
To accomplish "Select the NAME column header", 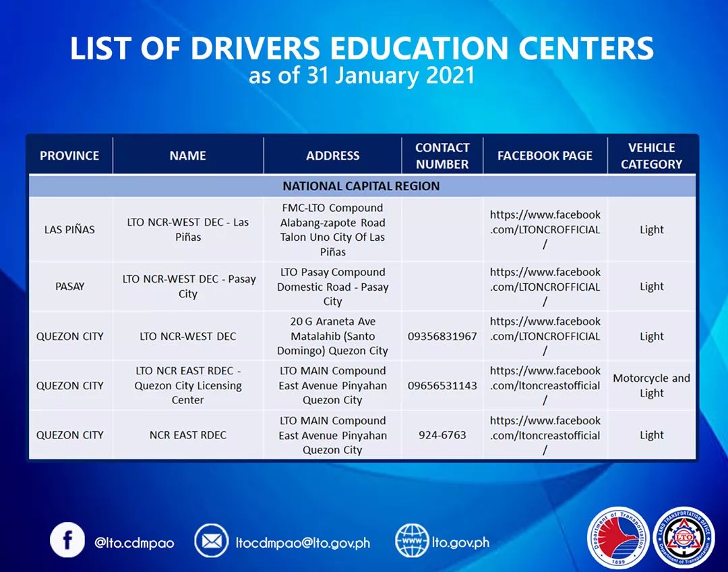I will (x=187, y=154).
